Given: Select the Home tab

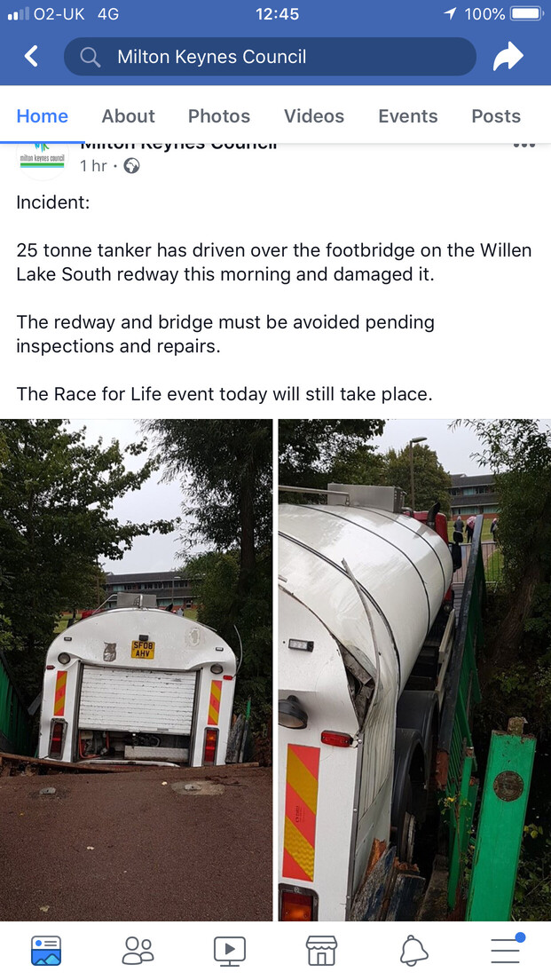Looking at the screenshot, I should pyautogui.click(x=43, y=116).
